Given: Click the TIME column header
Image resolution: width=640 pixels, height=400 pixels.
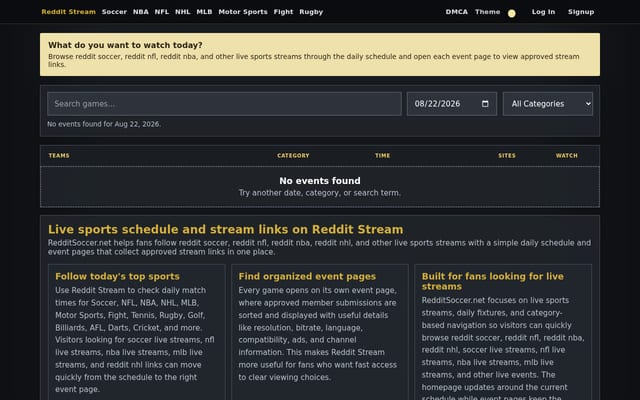Looking at the screenshot, I should pyautogui.click(x=382, y=156).
